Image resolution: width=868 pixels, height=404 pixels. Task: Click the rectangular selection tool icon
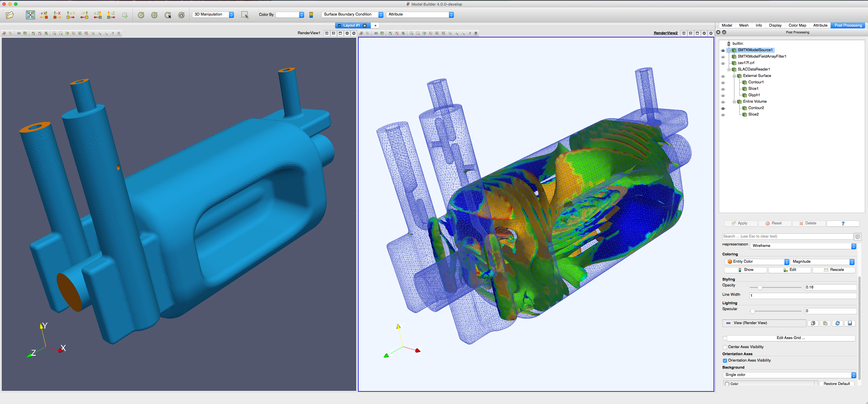pos(244,15)
